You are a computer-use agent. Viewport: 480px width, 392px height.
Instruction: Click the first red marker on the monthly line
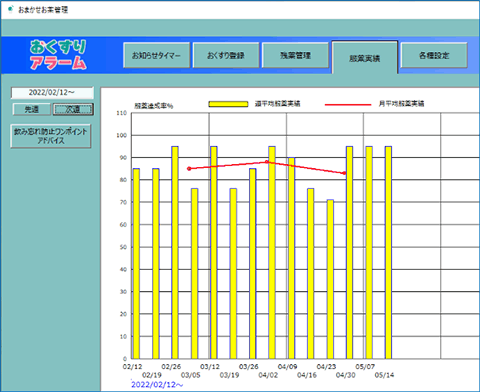pyautogui.click(x=189, y=169)
